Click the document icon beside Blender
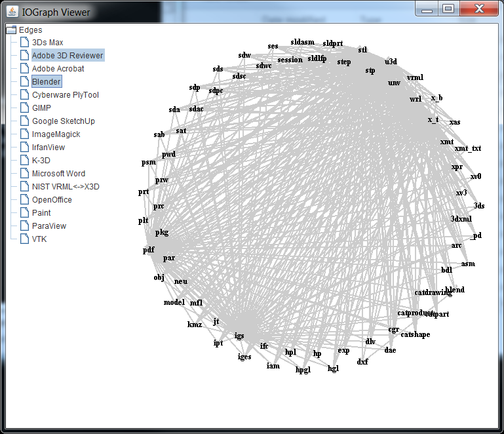This screenshot has width=504, height=434. [24, 81]
